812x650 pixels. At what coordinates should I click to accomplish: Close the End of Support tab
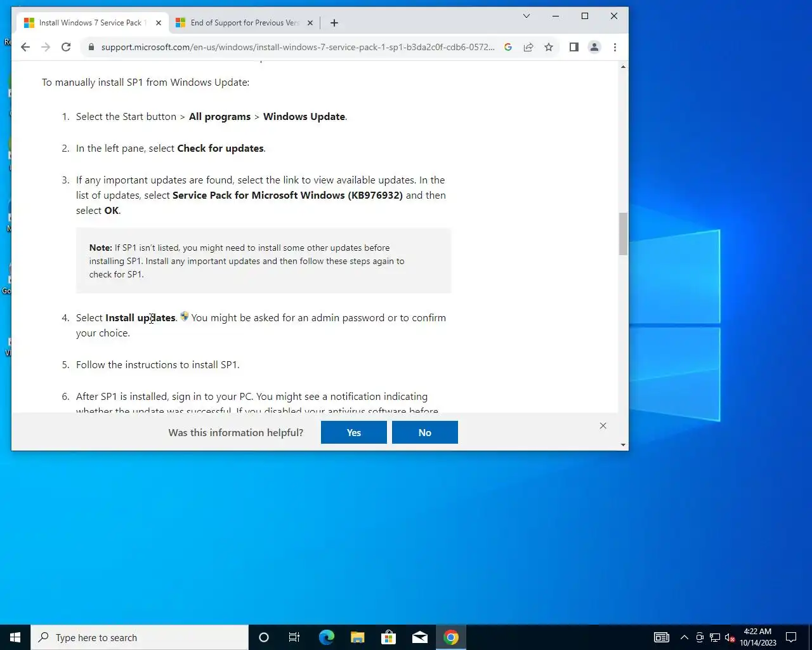(310, 23)
